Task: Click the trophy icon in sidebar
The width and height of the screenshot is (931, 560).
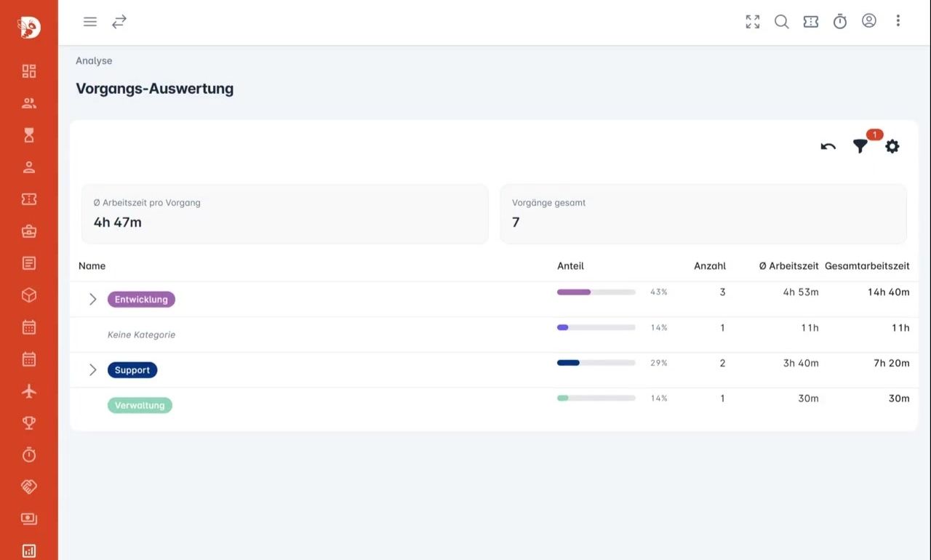Action: (x=29, y=423)
